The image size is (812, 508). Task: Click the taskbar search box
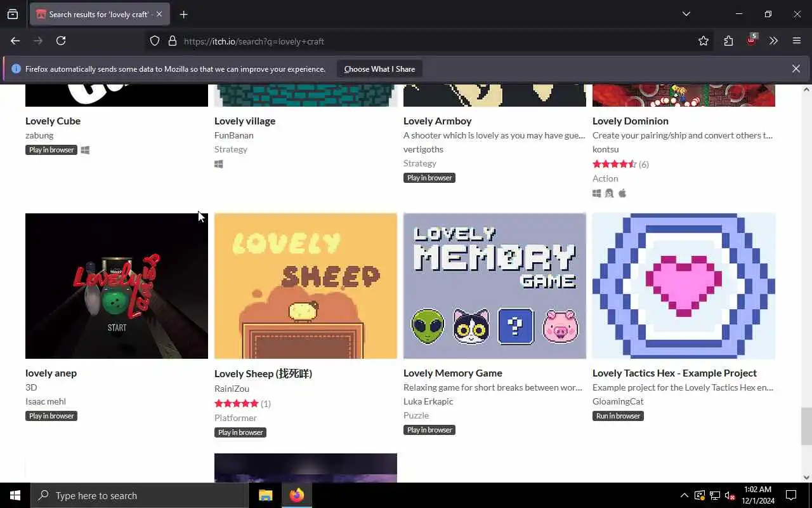(140, 495)
